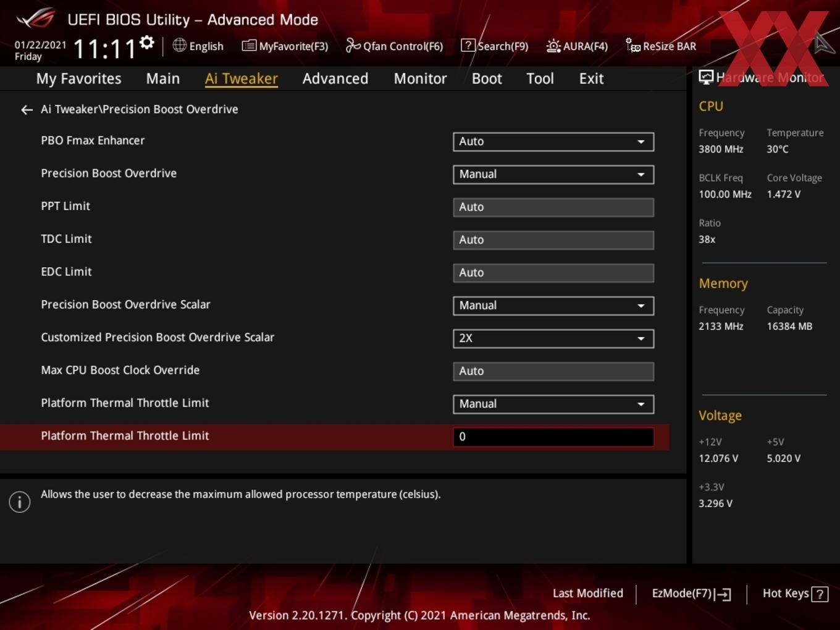Click the 11:11 clock display

[104, 49]
